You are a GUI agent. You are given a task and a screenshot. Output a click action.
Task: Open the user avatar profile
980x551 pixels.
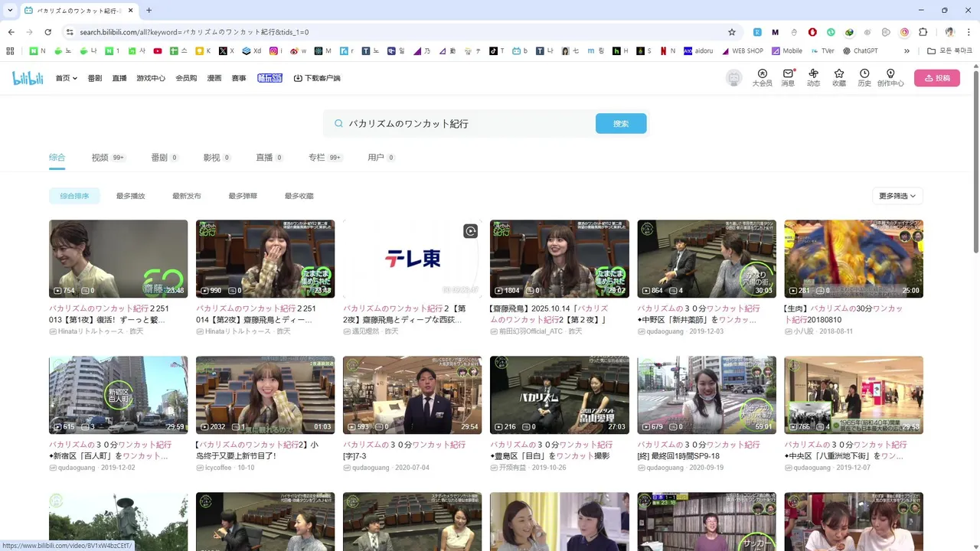734,78
